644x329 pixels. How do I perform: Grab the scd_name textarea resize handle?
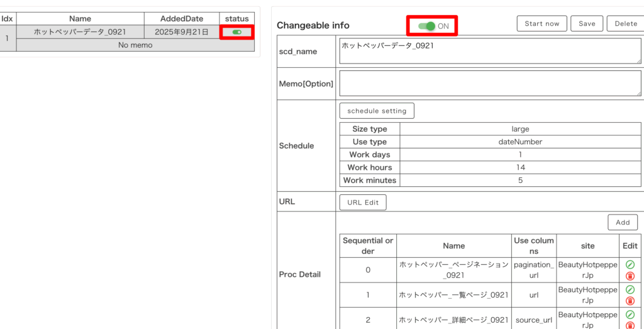(638, 61)
